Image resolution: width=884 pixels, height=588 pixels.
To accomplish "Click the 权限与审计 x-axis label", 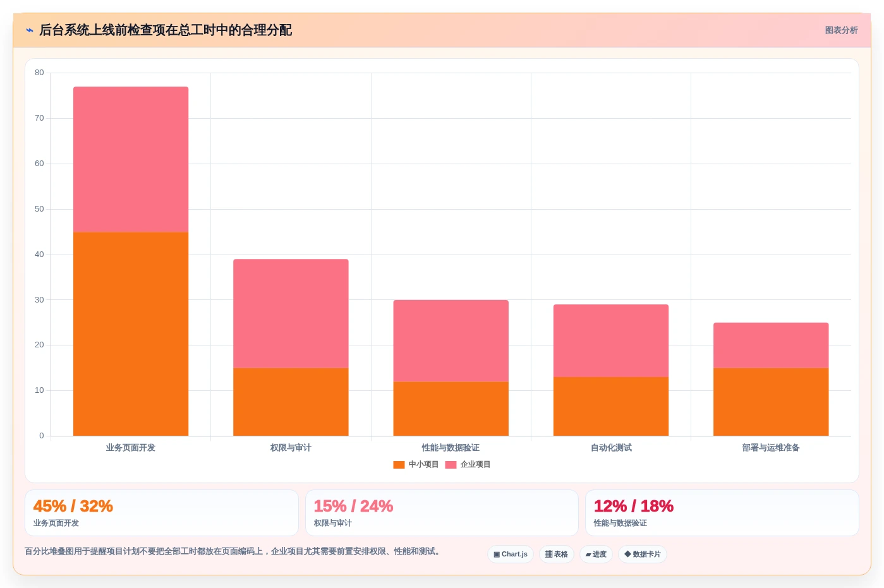I will tap(291, 448).
